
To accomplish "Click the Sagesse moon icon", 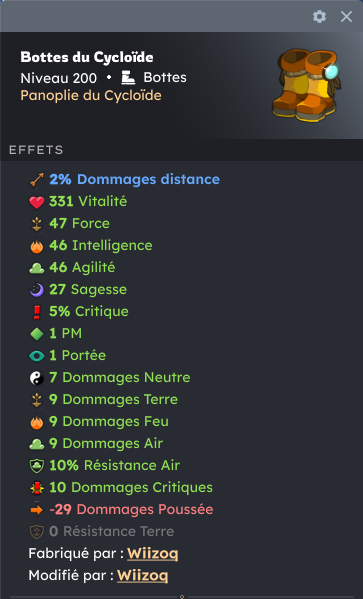I will pos(37,290).
